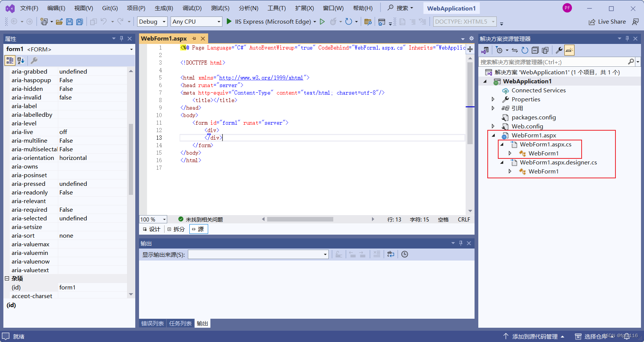
Task: Click the 搜索 box in title bar
Action: [401, 8]
